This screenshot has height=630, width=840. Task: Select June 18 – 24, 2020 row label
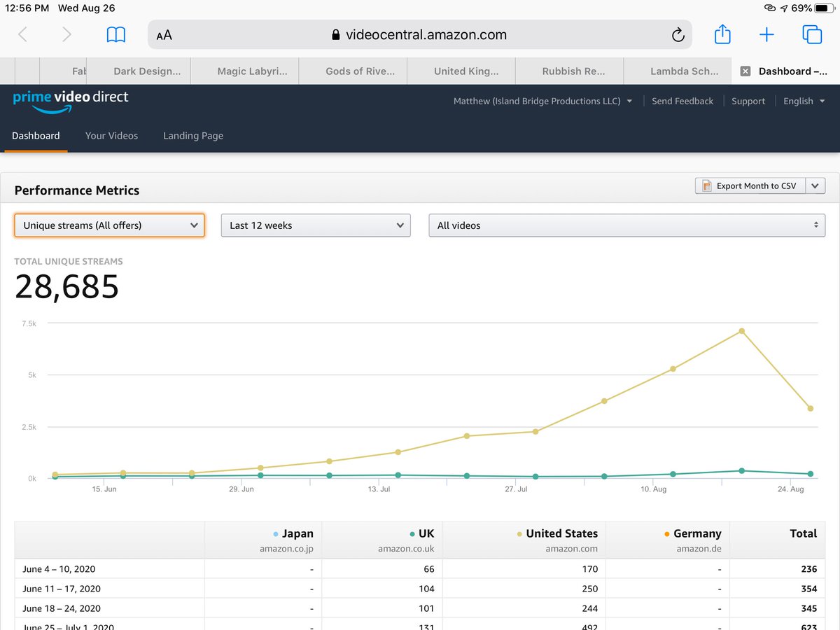click(x=62, y=608)
